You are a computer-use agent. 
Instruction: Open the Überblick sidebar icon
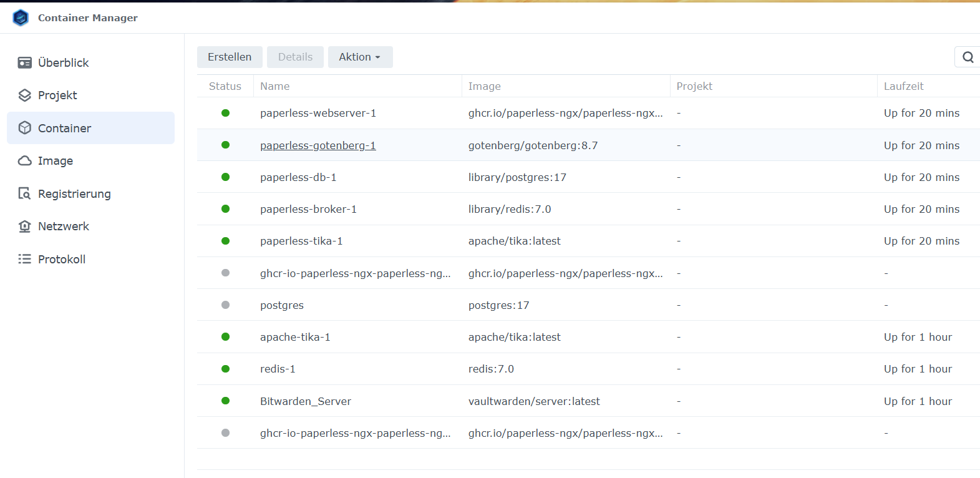coord(25,62)
